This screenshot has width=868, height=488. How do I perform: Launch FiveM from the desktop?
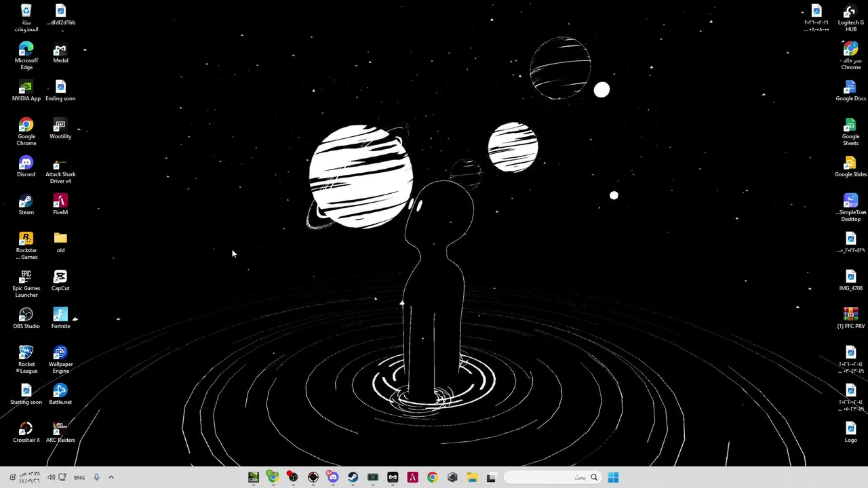(x=60, y=205)
